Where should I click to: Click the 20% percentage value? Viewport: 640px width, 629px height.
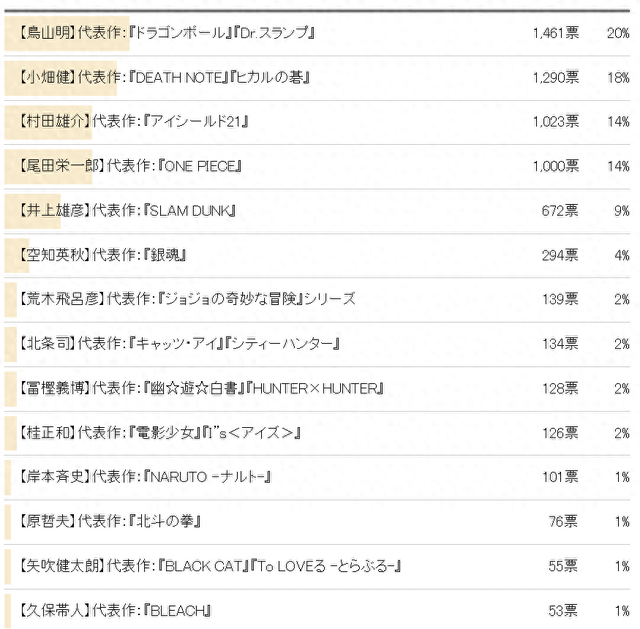tap(617, 33)
